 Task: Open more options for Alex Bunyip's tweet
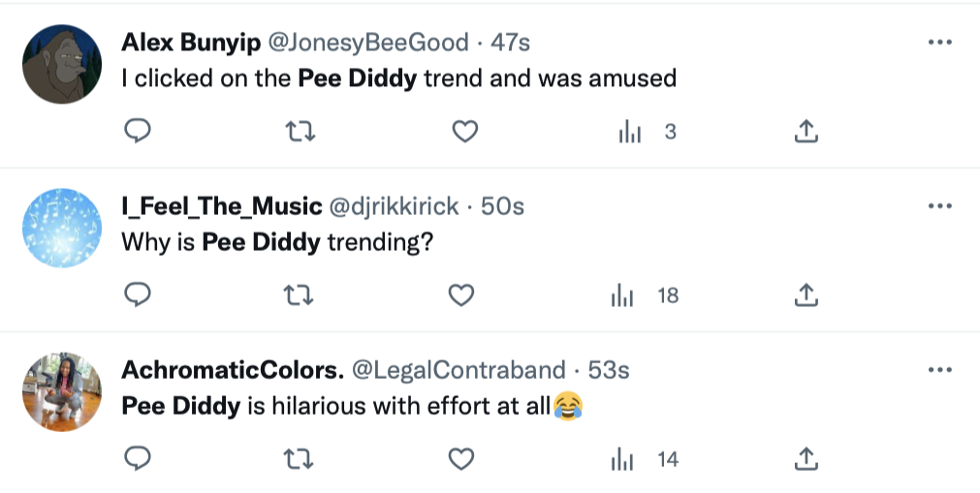click(x=940, y=44)
